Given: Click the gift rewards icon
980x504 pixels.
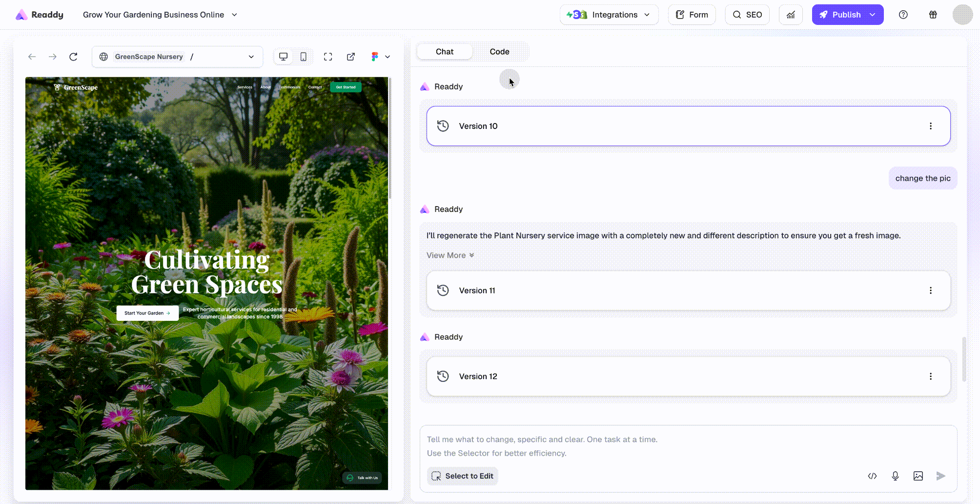Looking at the screenshot, I should (933, 15).
